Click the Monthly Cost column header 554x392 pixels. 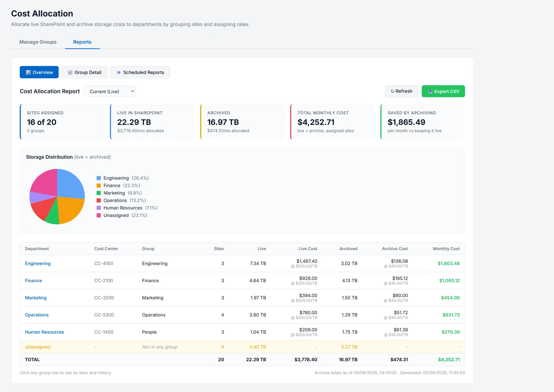[446, 249]
